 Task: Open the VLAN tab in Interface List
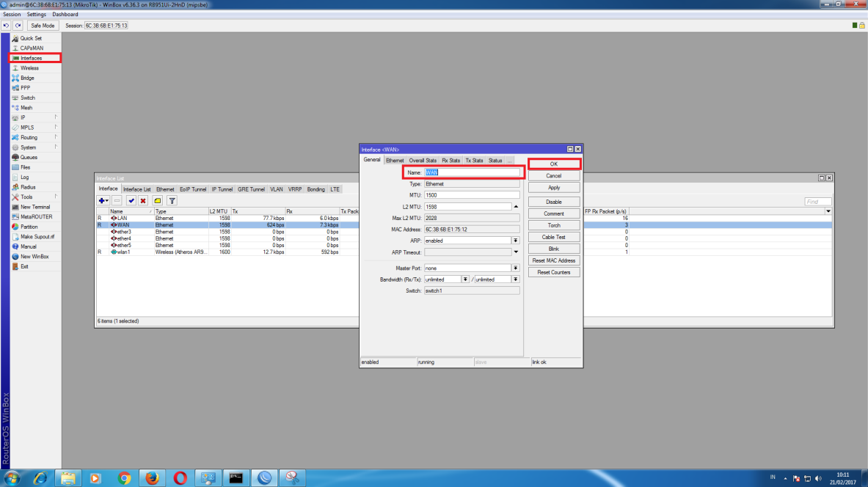pos(276,189)
